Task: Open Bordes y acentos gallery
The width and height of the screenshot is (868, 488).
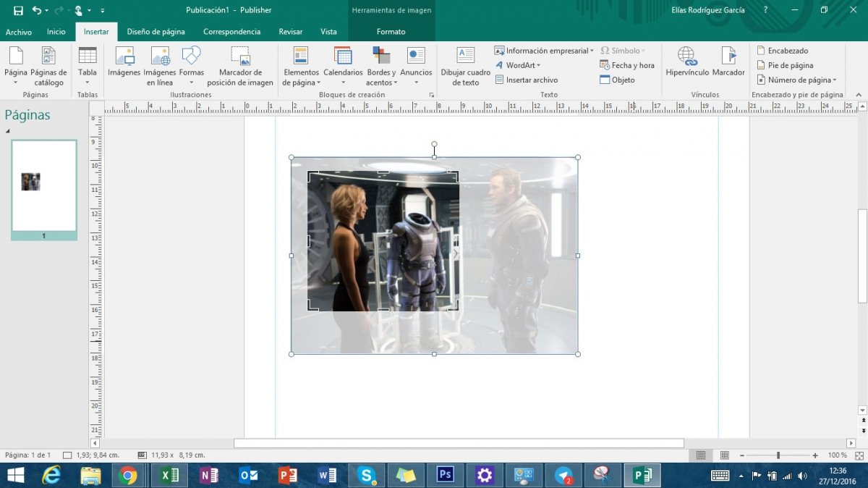Action: (381, 65)
